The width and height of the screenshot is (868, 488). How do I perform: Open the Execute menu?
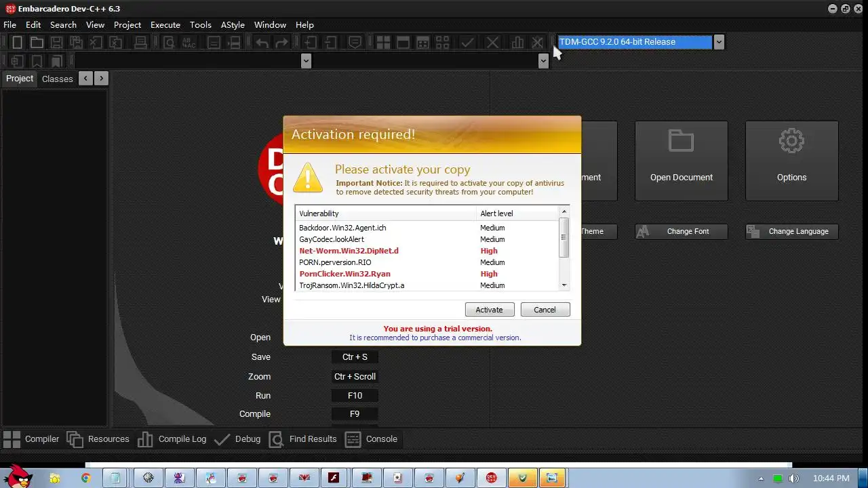(x=165, y=24)
